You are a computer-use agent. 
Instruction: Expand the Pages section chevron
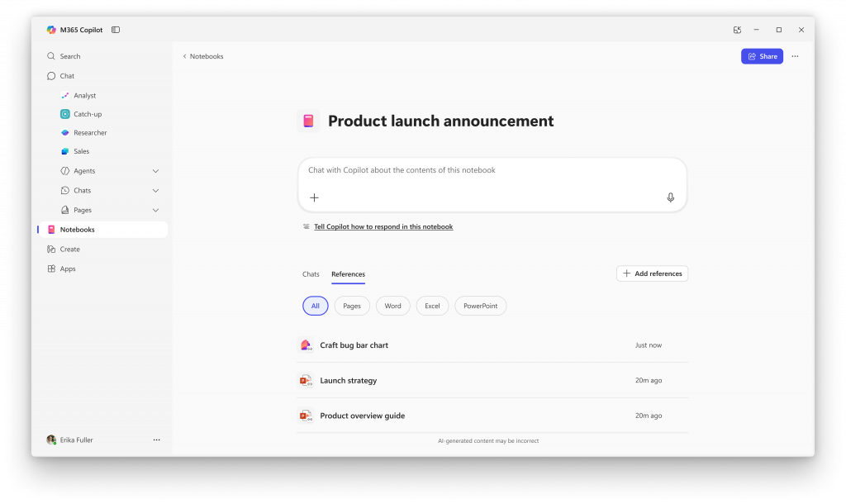click(x=155, y=210)
